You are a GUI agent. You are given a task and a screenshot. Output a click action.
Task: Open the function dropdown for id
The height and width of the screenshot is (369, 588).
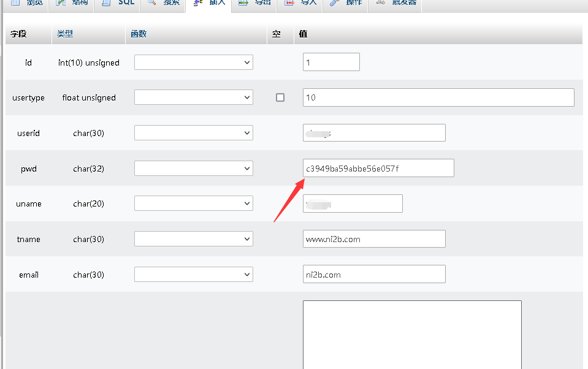tap(193, 63)
